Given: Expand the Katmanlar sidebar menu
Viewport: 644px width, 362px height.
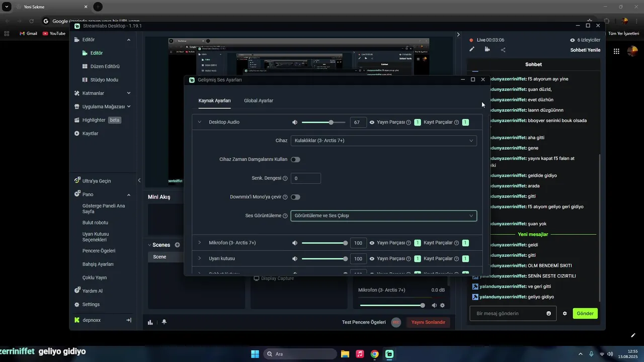Looking at the screenshot, I should 128,93.
